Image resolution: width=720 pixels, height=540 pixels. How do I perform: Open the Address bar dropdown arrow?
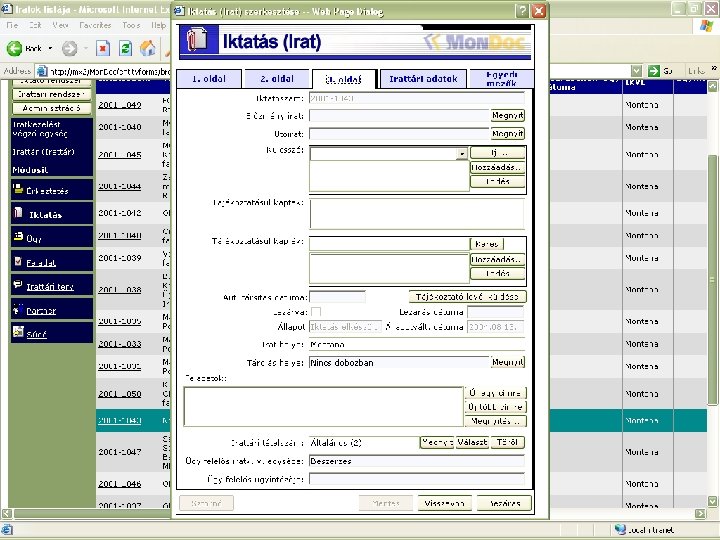click(636, 71)
